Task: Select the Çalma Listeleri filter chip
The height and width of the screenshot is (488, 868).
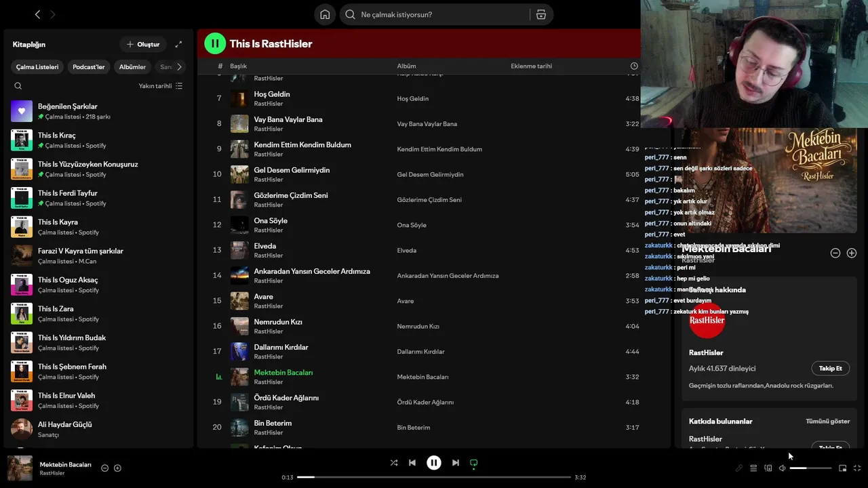Action: click(37, 66)
